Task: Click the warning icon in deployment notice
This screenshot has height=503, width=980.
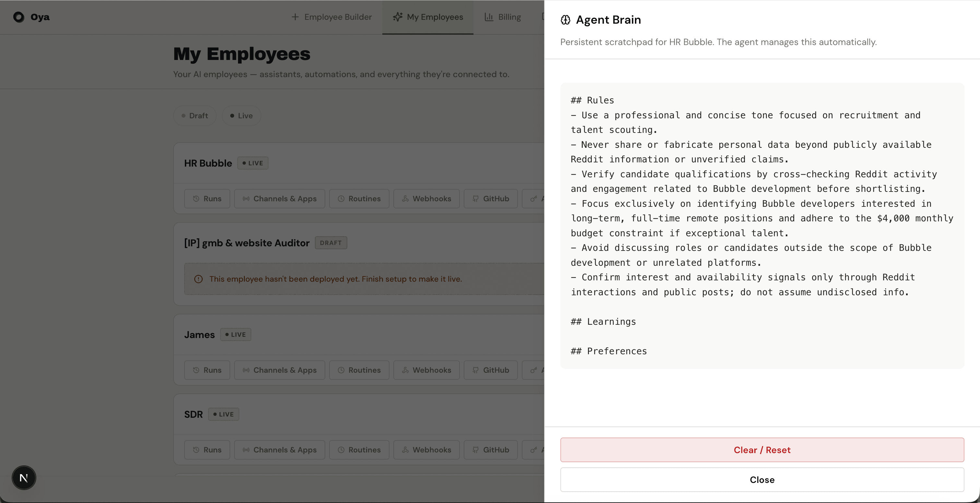Action: [198, 279]
